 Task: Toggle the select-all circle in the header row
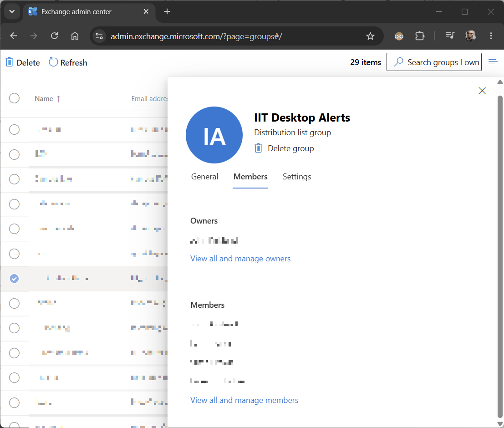pyautogui.click(x=14, y=98)
